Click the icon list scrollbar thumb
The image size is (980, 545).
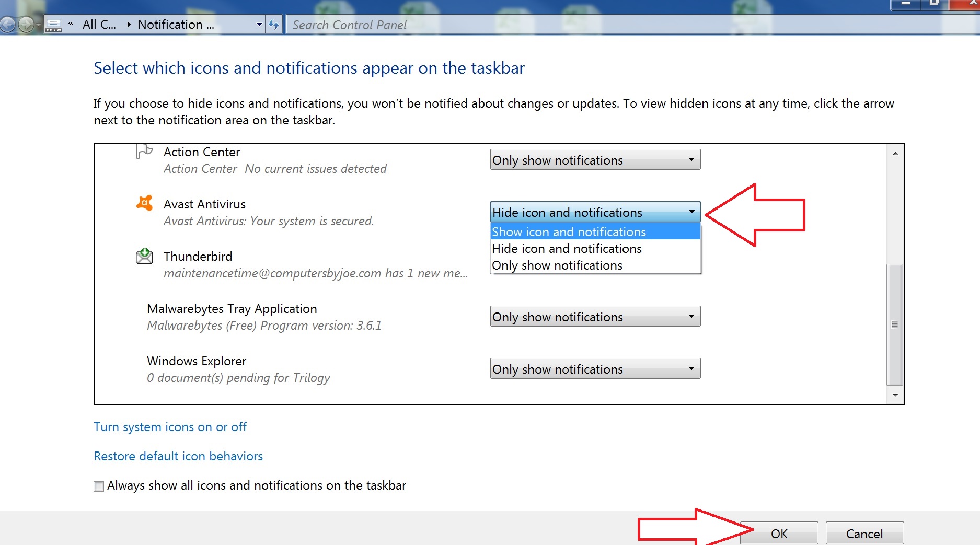point(895,324)
